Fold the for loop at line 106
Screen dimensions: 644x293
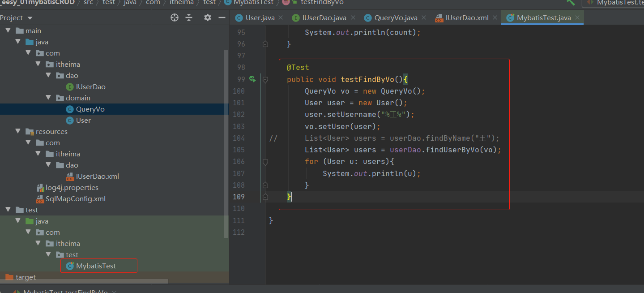[x=265, y=161]
